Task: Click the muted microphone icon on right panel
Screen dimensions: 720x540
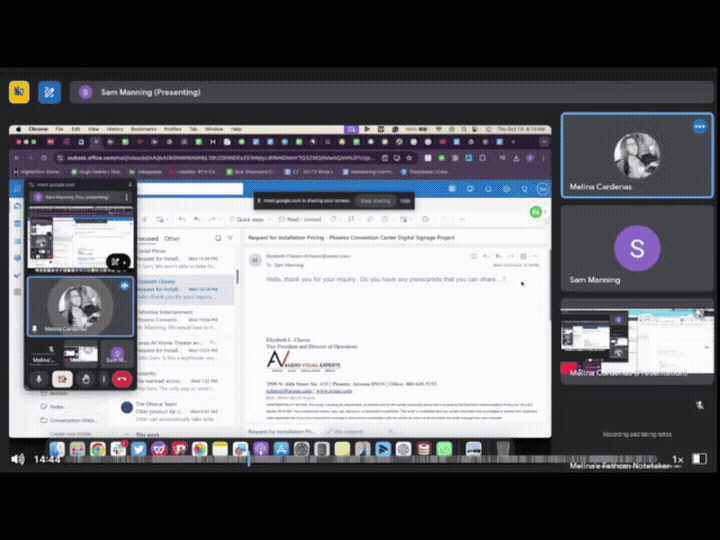Action: click(699, 405)
